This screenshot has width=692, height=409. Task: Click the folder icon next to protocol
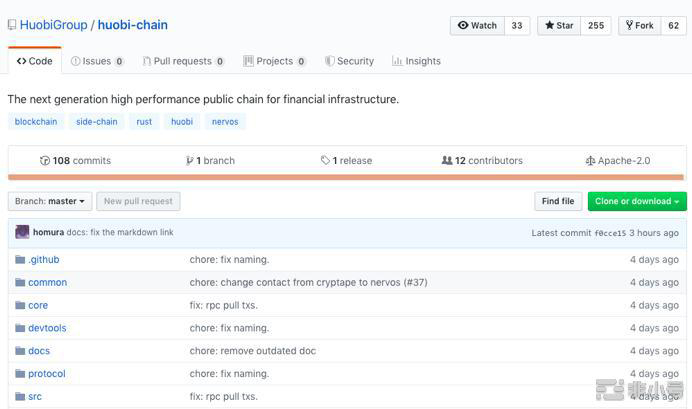click(x=20, y=374)
